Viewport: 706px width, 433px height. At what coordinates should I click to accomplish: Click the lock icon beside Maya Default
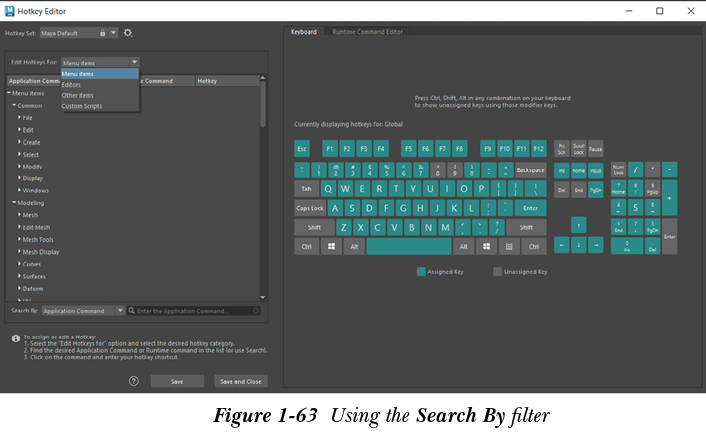coord(102,33)
